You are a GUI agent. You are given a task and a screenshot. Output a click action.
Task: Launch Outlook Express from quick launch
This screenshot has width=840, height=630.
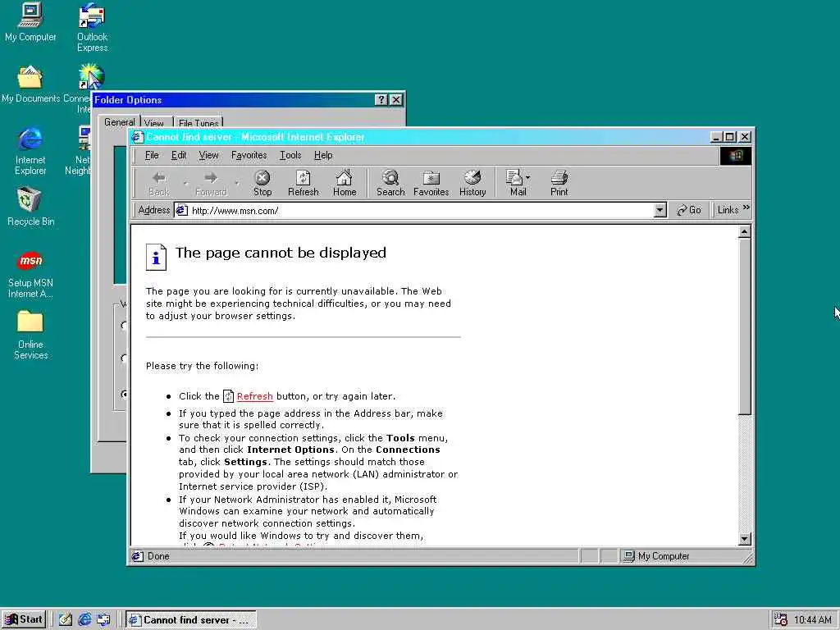103,619
